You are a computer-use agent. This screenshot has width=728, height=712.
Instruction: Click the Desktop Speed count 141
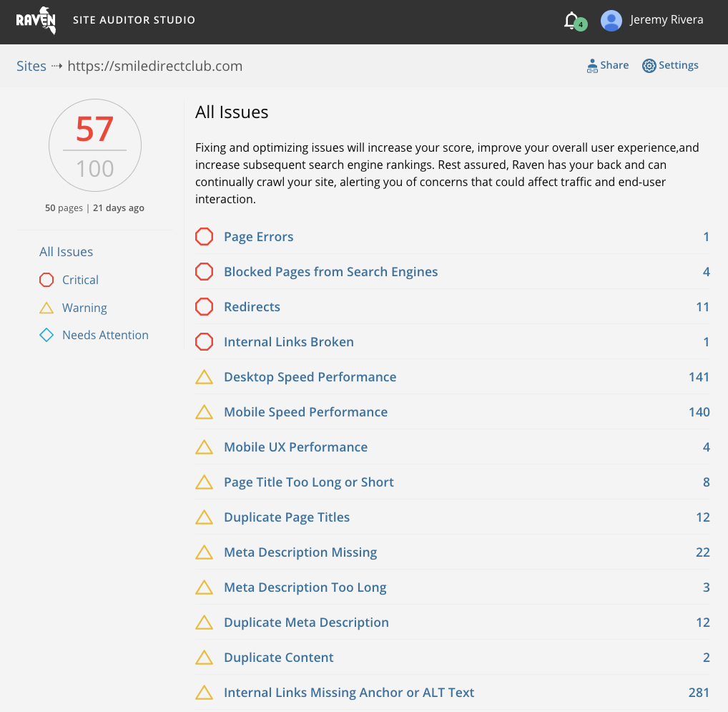699,377
